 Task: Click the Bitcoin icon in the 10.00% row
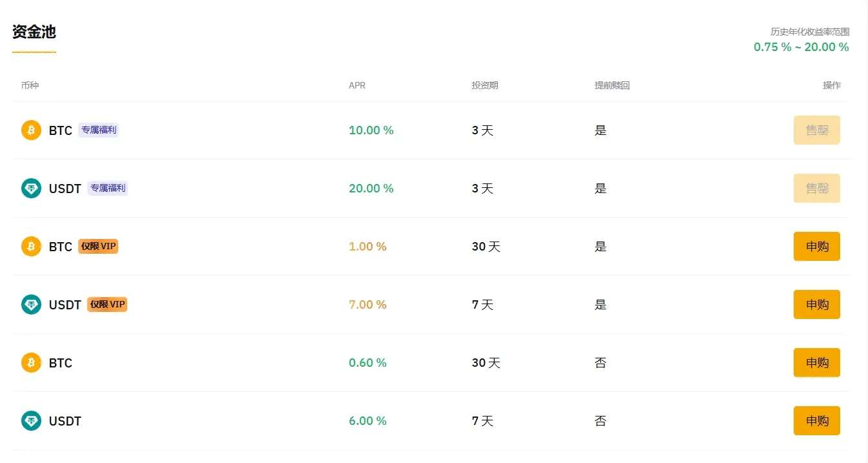tap(31, 130)
